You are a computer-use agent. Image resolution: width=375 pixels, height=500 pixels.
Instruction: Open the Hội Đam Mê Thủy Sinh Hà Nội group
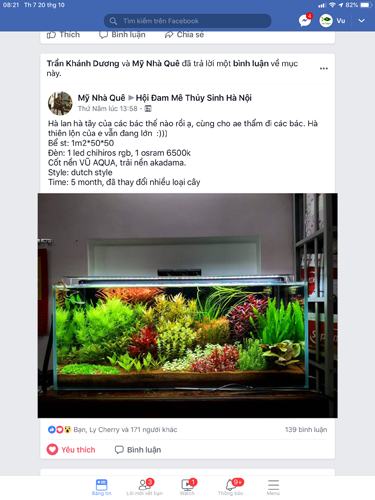[x=194, y=98]
